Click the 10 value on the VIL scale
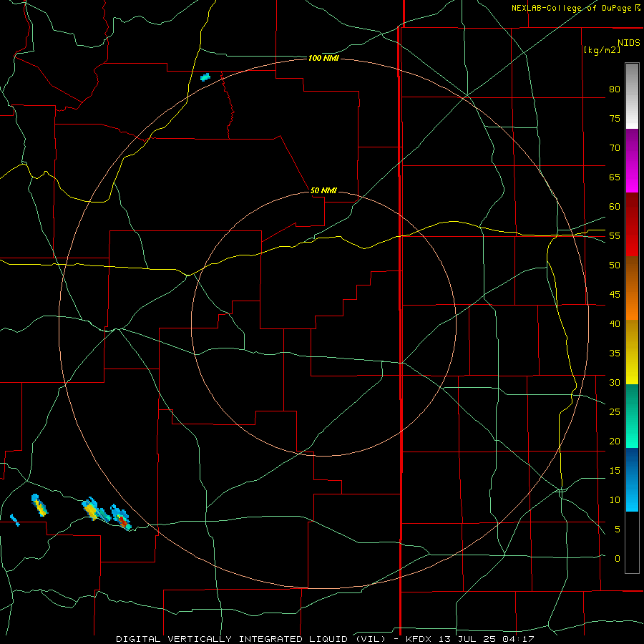Screen dimensions: 644x644 (615, 500)
